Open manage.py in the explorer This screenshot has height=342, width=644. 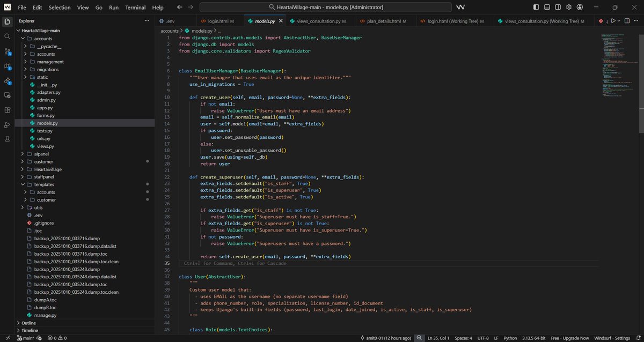coord(85,315)
